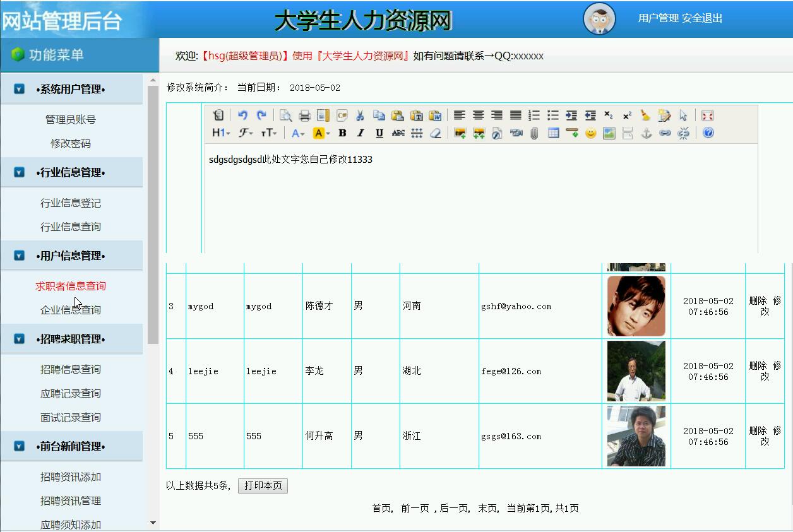
Task: Click the photo thumbnail of 何升高
Action: click(x=636, y=436)
